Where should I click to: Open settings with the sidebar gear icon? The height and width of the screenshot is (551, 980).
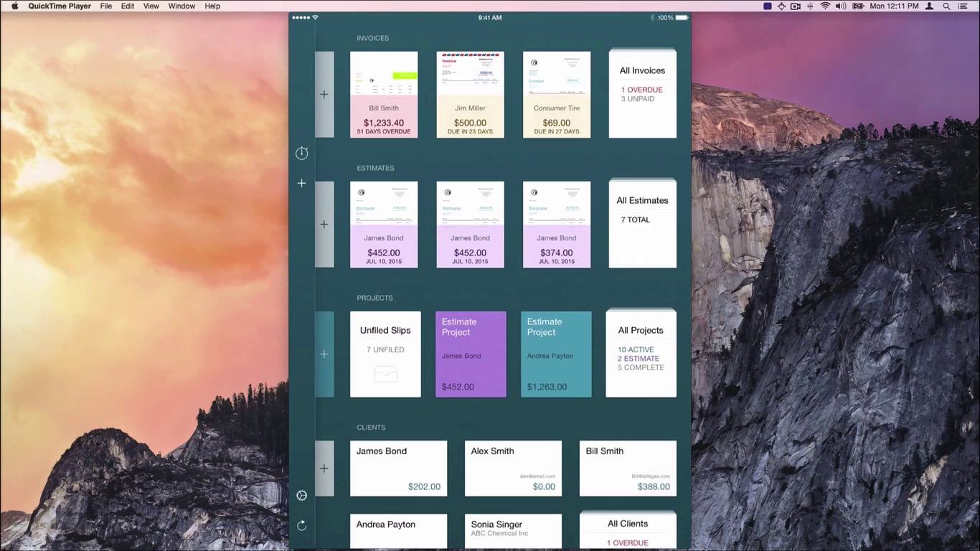(301, 496)
